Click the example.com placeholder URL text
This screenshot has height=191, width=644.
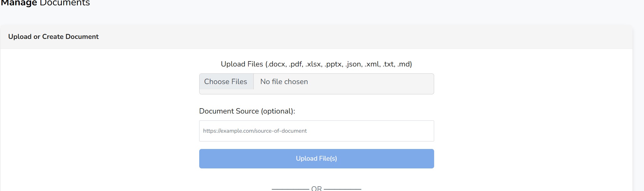click(255, 131)
